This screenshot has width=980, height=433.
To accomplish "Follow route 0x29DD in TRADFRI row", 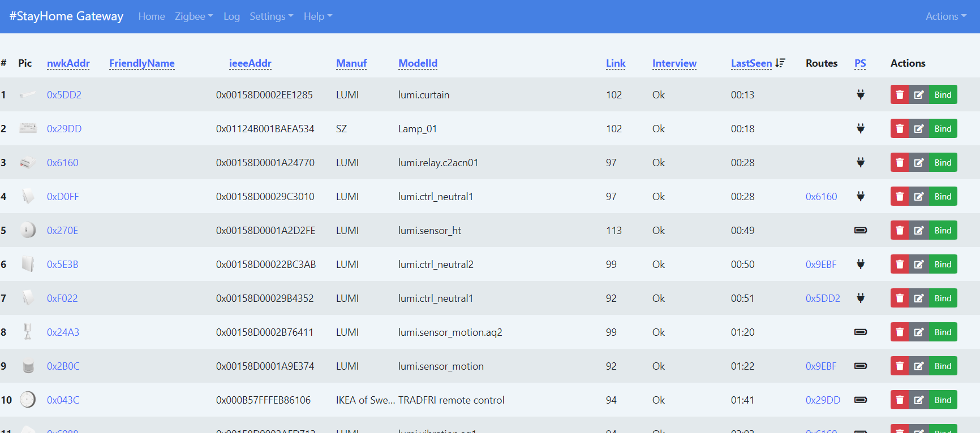I will click(823, 400).
